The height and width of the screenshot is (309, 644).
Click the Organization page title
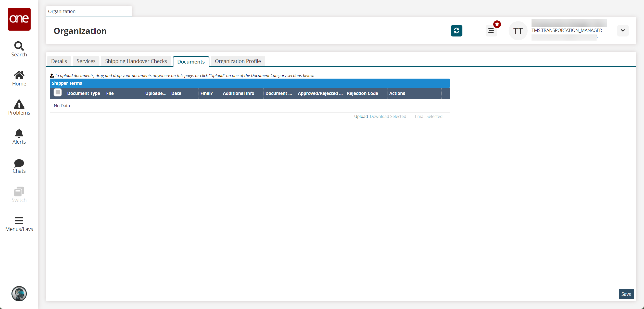pyautogui.click(x=80, y=31)
